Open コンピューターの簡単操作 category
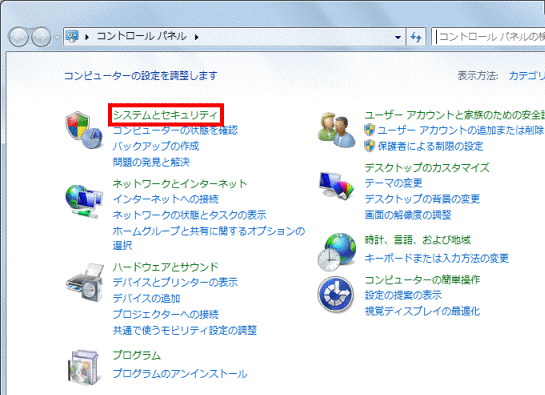This screenshot has height=395, width=545. coord(422,280)
